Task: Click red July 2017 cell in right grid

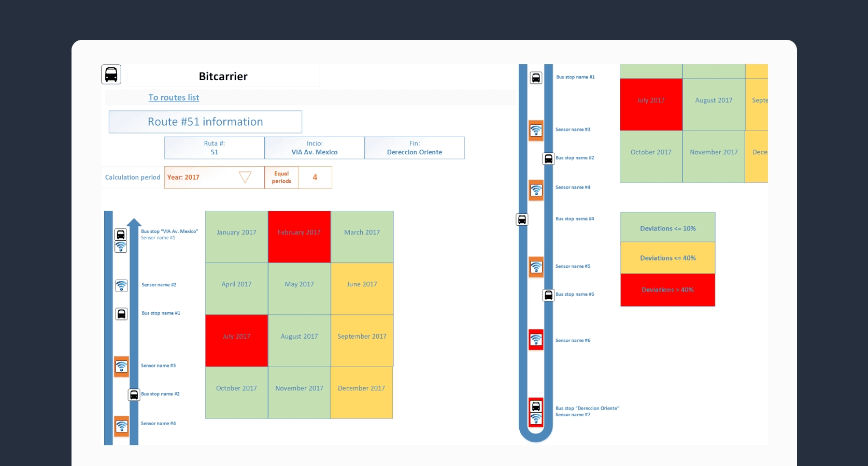Action: tap(651, 105)
